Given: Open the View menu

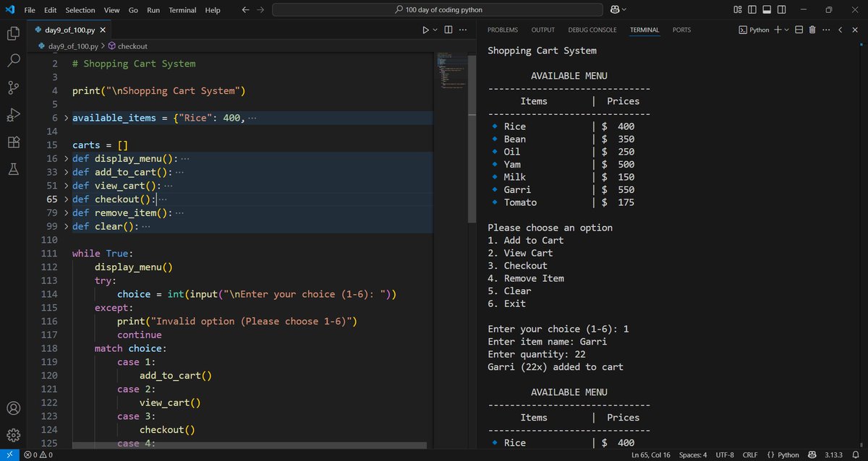Looking at the screenshot, I should pos(111,10).
